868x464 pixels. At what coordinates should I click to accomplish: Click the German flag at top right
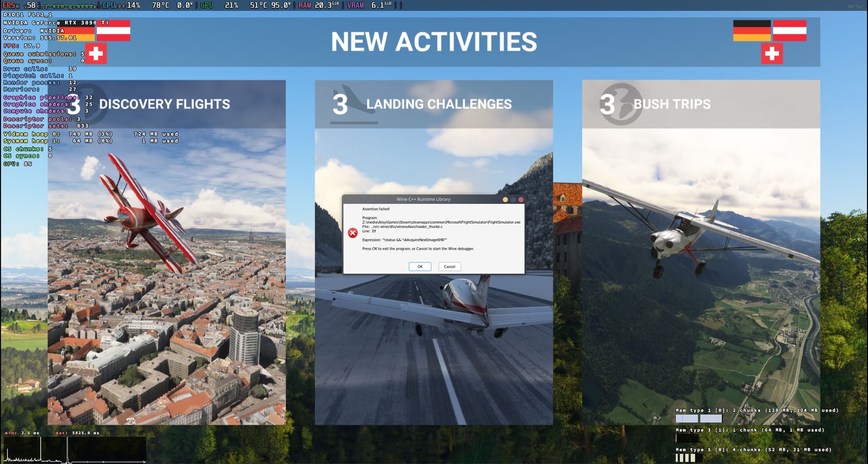click(x=752, y=31)
